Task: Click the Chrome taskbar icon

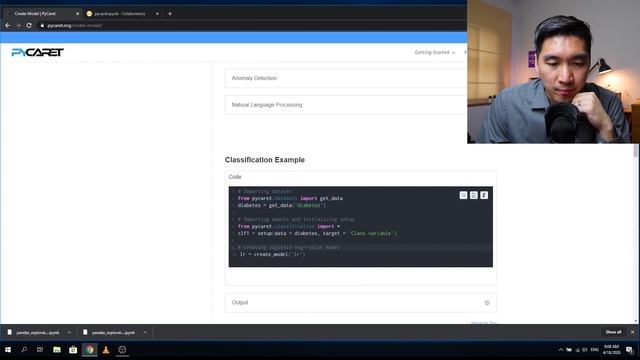Action: tap(89, 350)
